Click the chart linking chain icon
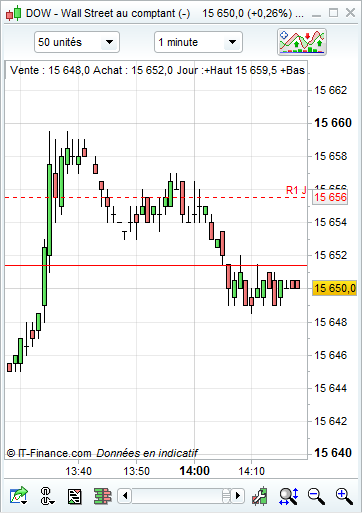This screenshot has width=362, height=513. tap(46, 496)
